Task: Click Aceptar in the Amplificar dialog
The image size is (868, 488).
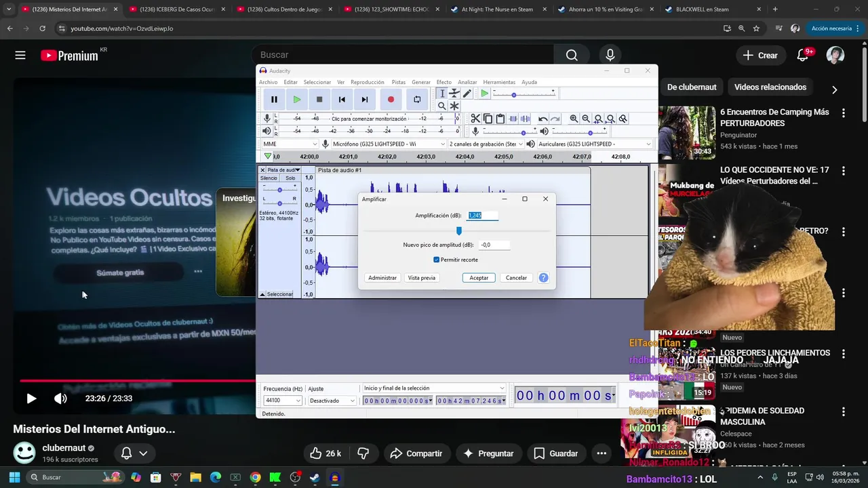Action: 479,278
